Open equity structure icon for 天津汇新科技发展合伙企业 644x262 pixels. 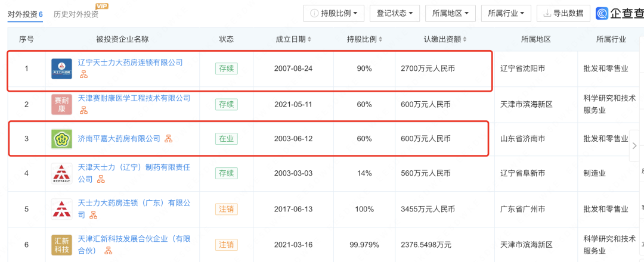[x=108, y=250]
